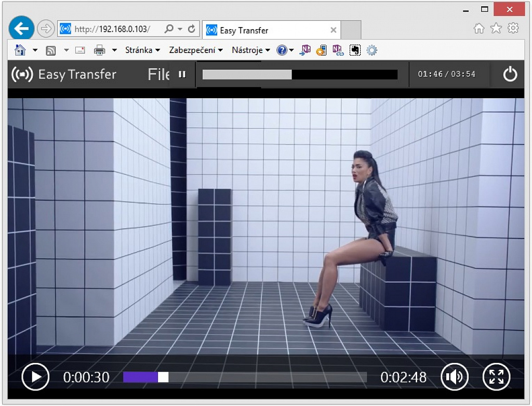Click the browser Back arrow button
The width and height of the screenshot is (532, 406).
click(21, 29)
